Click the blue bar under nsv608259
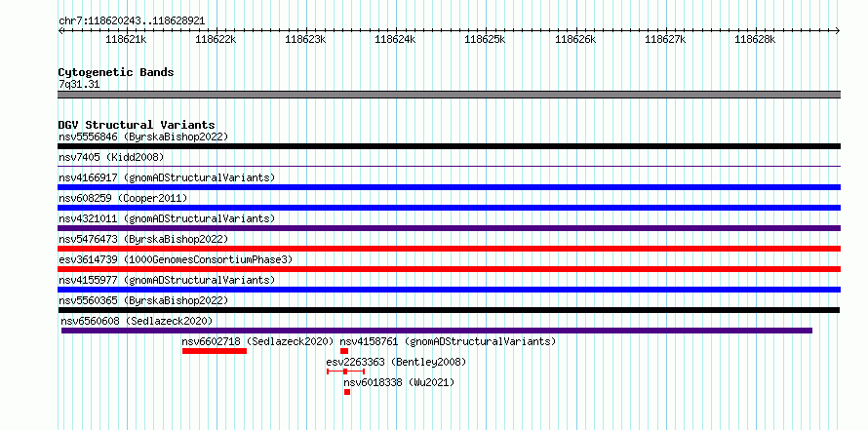This screenshot has height=430, width=868. 449,208
